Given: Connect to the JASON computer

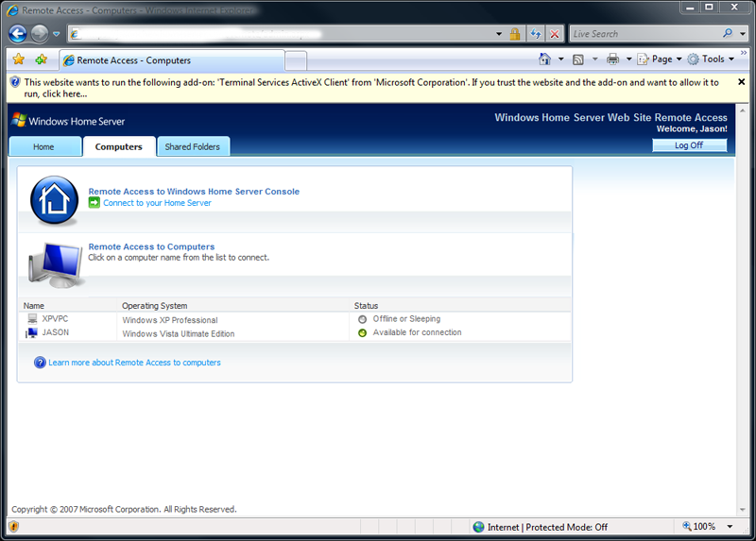Looking at the screenshot, I should click(56, 332).
